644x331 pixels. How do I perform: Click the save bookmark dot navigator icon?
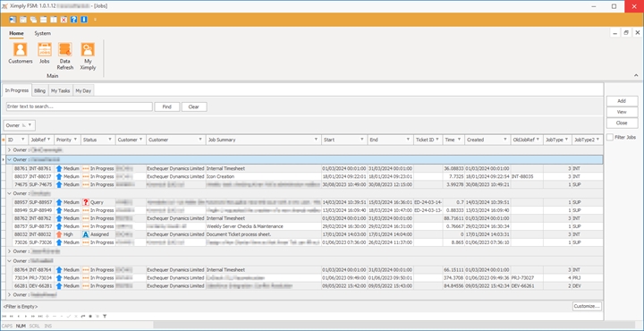click(x=90, y=316)
